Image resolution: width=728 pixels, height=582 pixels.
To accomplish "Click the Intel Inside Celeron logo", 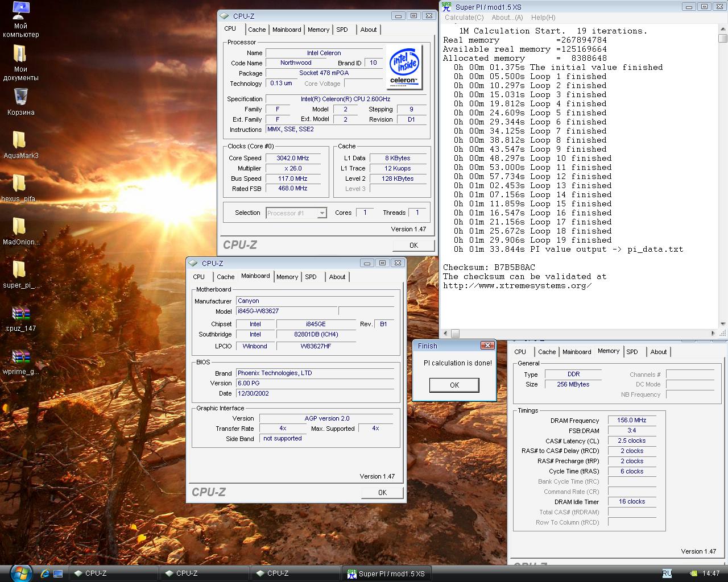I will pyautogui.click(x=404, y=67).
